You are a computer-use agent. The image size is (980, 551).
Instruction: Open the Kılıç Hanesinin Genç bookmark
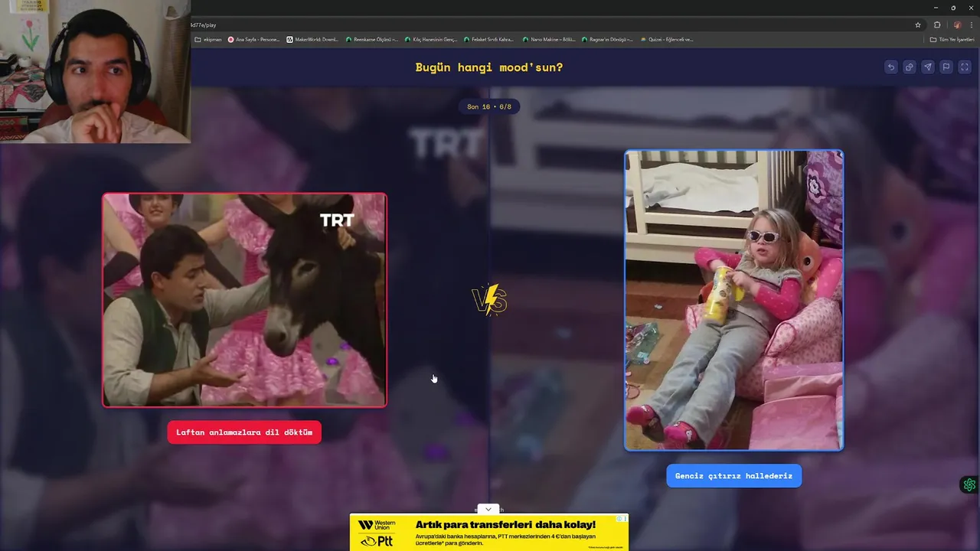coord(431,39)
